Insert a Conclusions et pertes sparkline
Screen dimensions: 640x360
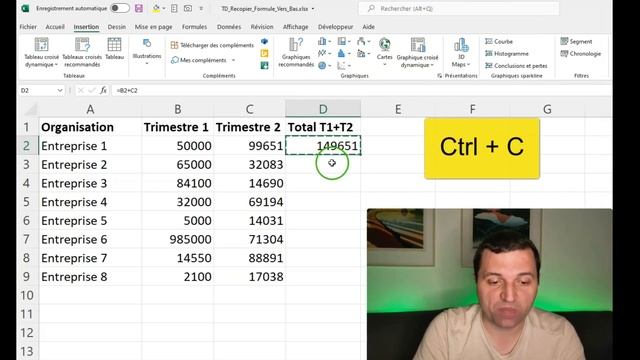(516, 66)
